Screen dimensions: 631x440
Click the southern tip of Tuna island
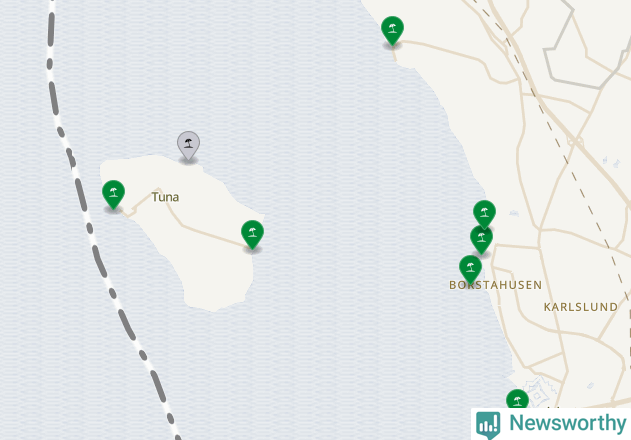[215, 304]
